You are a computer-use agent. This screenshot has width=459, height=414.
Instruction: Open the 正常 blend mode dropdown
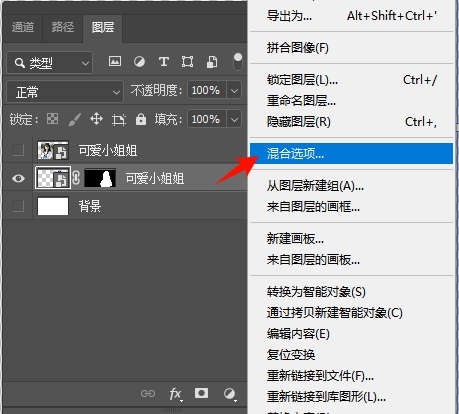pyautogui.click(x=65, y=91)
